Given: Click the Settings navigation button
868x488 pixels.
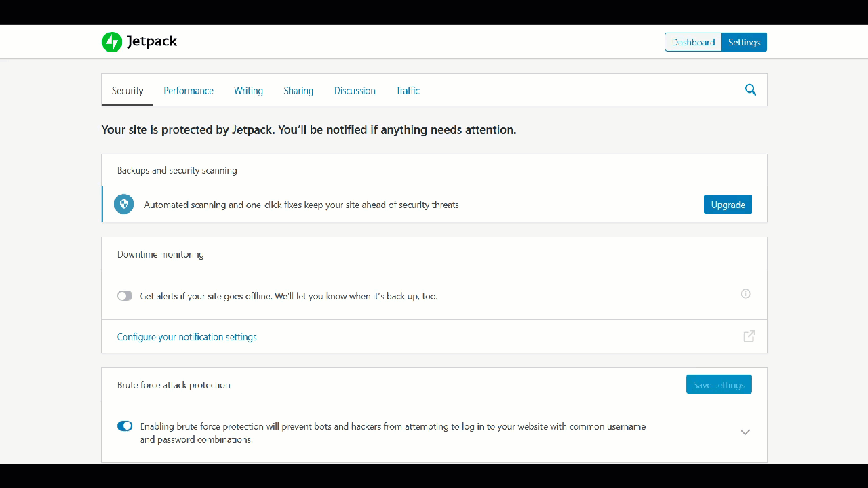Looking at the screenshot, I should point(744,41).
